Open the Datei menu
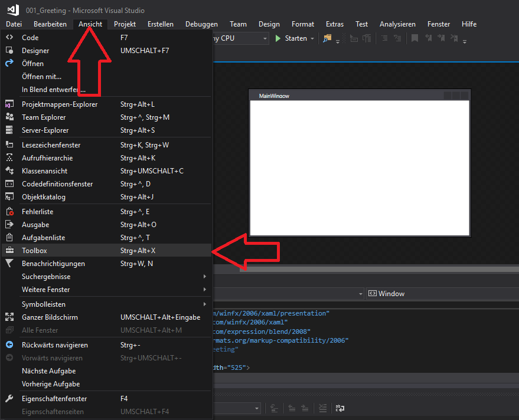Screen dimensions: 519x420 pos(14,24)
